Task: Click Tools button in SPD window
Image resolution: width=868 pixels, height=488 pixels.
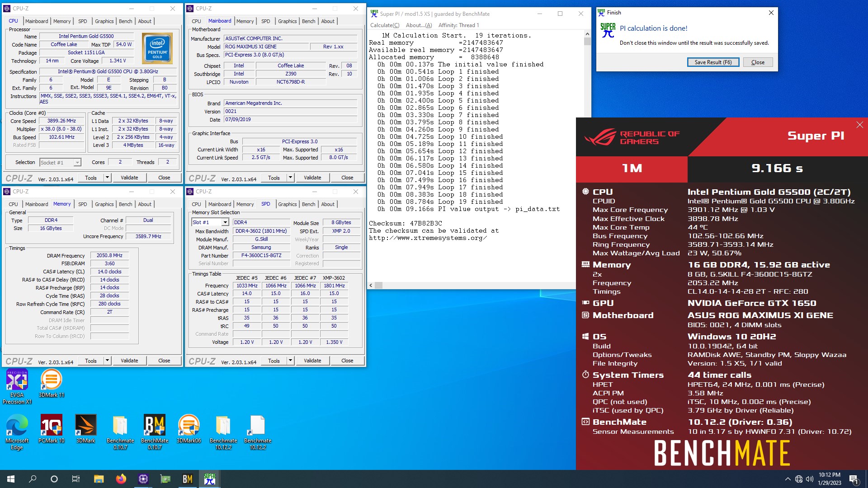Action: (x=274, y=361)
